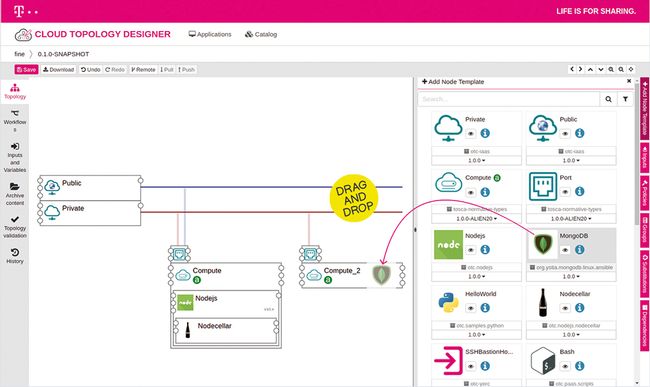This screenshot has width=650, height=387.
Task: Select the HelloWorld python icon in catalog
Action: (x=448, y=302)
